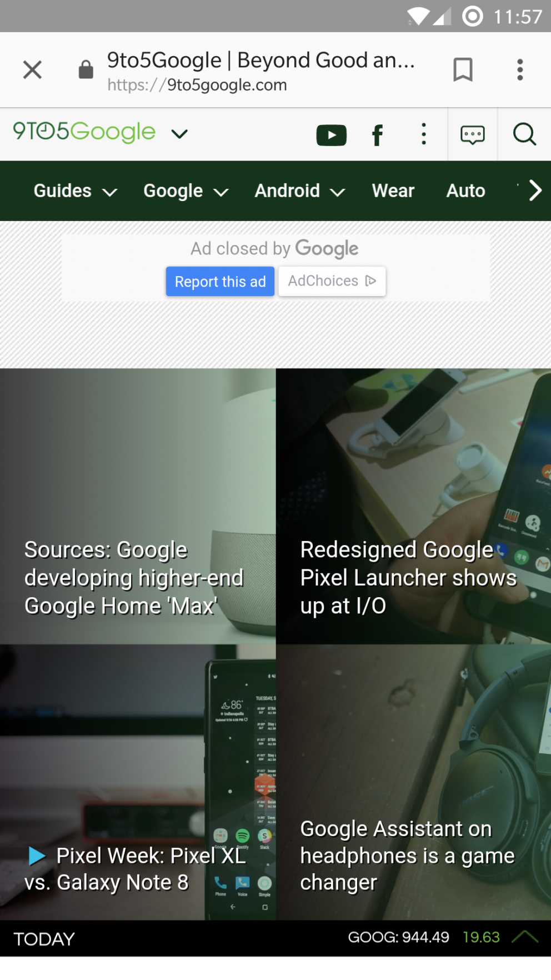Open Pixel XL vs. Galaxy Note 8 article

pyautogui.click(x=138, y=782)
